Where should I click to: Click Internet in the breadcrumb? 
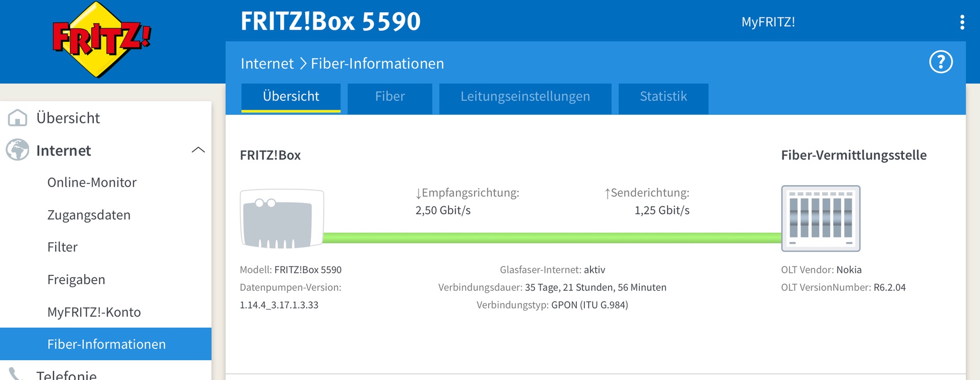[x=267, y=64]
